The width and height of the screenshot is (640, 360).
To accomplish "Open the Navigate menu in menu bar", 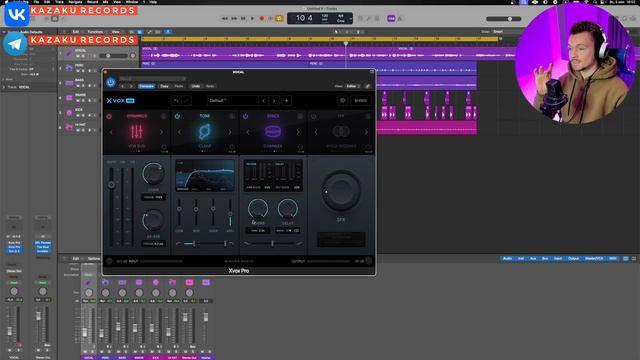I will tap(76, 2).
